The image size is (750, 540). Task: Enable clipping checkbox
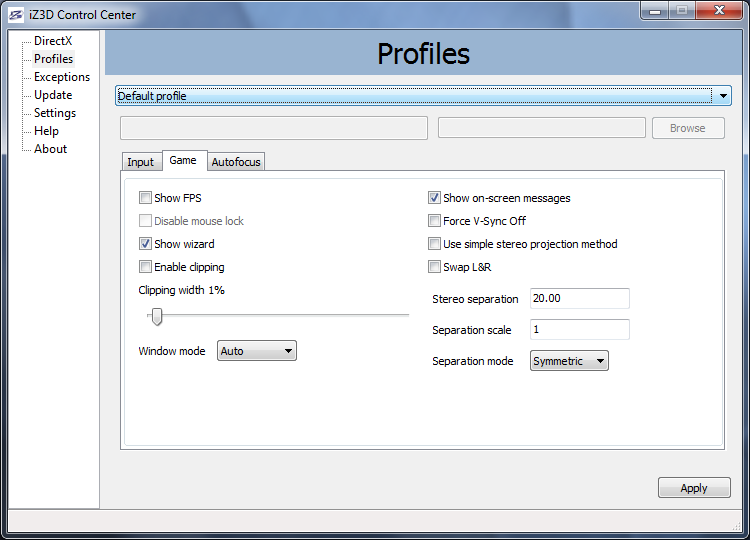[x=145, y=266]
